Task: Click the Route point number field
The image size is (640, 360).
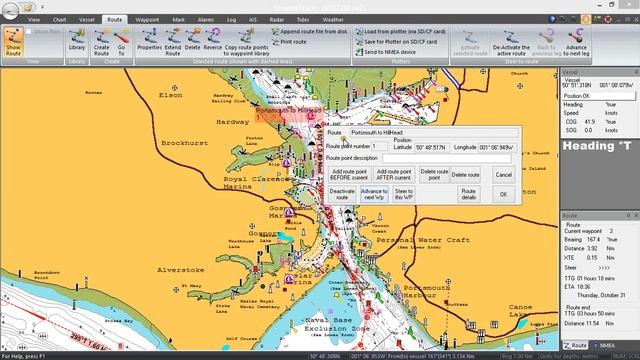Action: coord(379,147)
